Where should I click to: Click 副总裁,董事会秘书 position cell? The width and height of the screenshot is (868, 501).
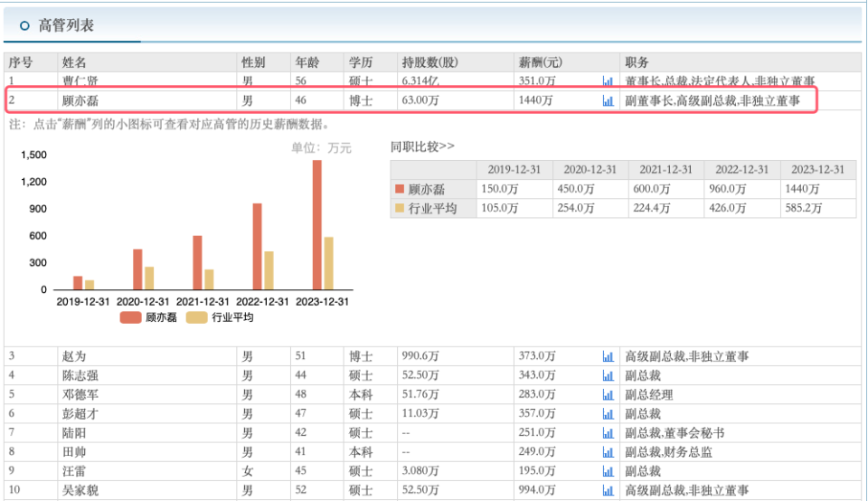[x=675, y=433]
